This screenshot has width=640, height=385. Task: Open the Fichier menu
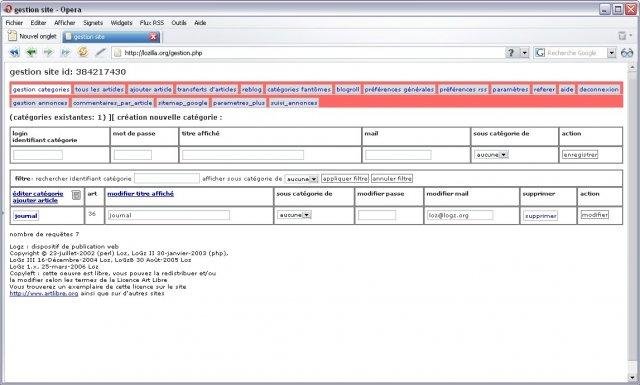pyautogui.click(x=14, y=23)
